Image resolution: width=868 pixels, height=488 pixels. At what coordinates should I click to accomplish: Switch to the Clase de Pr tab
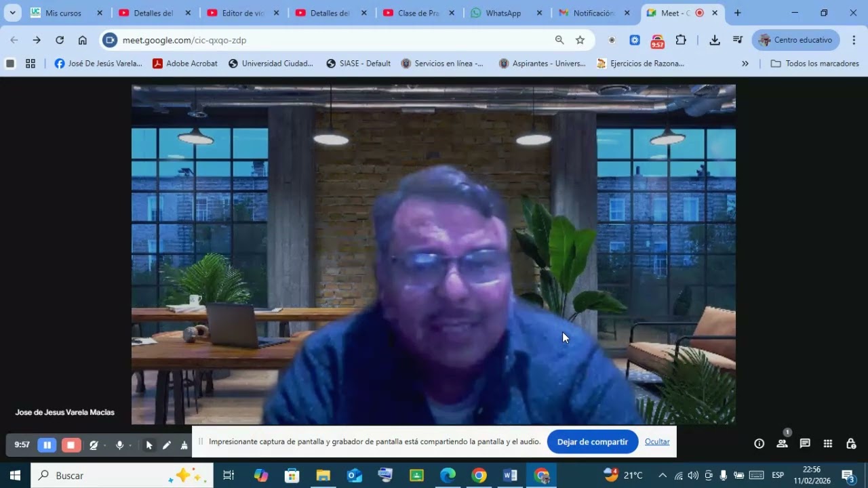418,13
